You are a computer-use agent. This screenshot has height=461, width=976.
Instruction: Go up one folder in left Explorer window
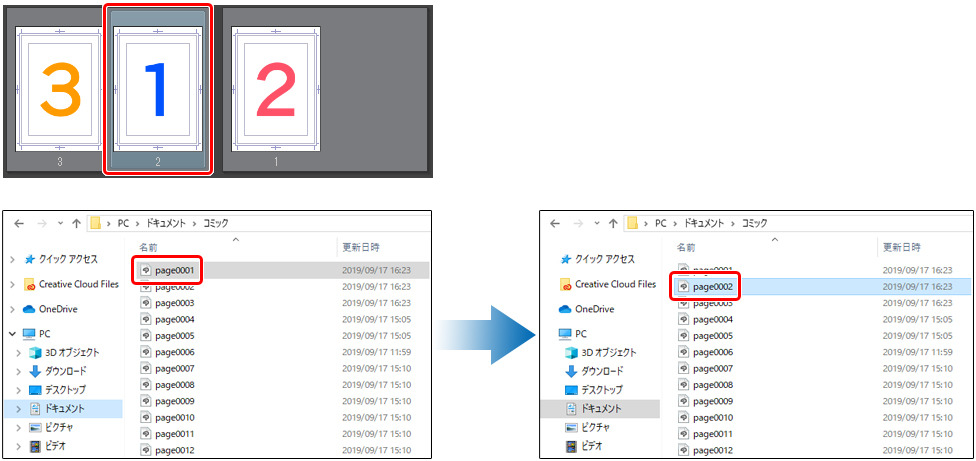77,223
